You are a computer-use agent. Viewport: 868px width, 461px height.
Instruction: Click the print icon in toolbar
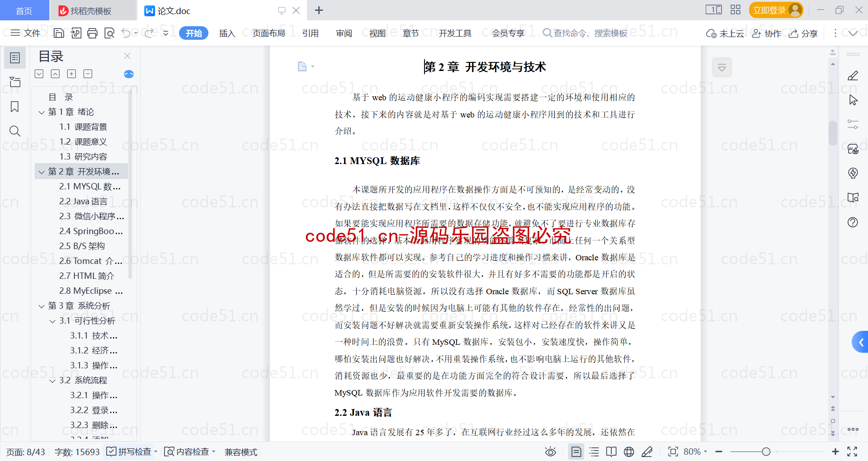point(92,33)
